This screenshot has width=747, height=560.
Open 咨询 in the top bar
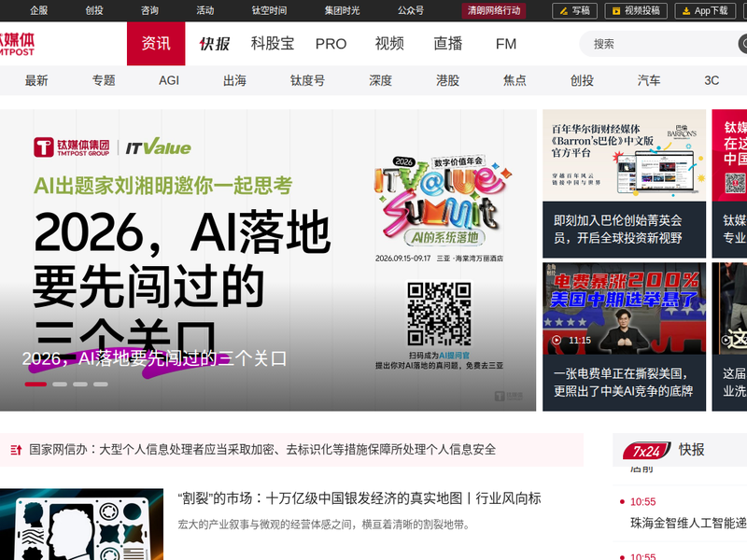149,10
